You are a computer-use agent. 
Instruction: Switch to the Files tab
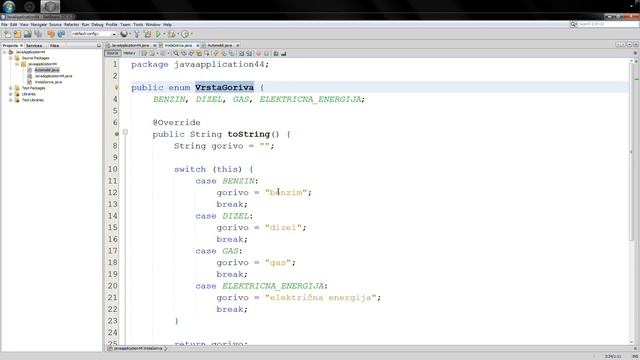pyautogui.click(x=54, y=46)
